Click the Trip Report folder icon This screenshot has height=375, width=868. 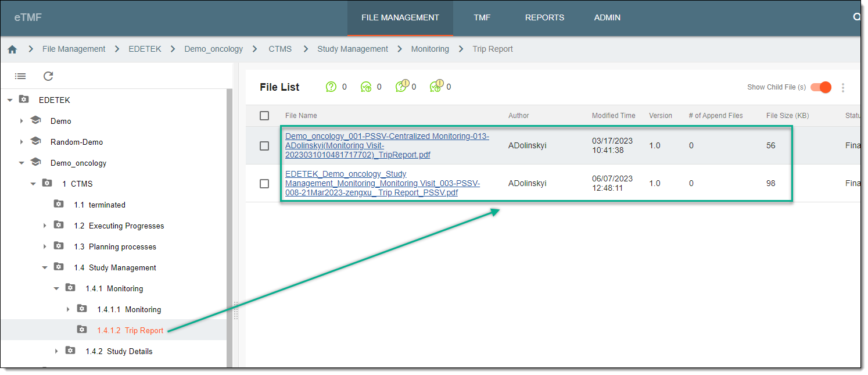[82, 330]
